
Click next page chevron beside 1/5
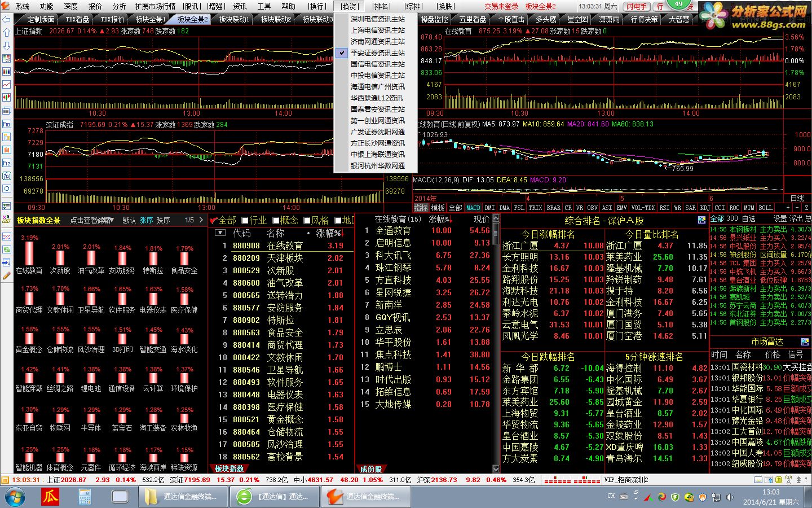pos(201,220)
